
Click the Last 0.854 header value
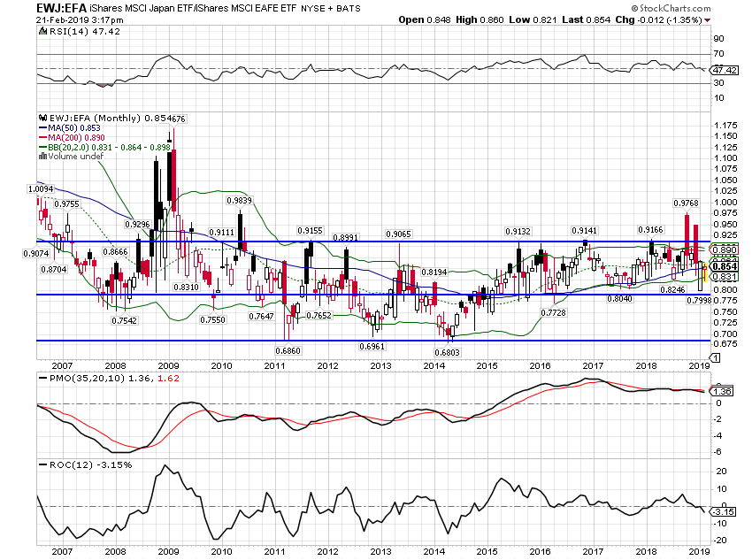pos(586,20)
